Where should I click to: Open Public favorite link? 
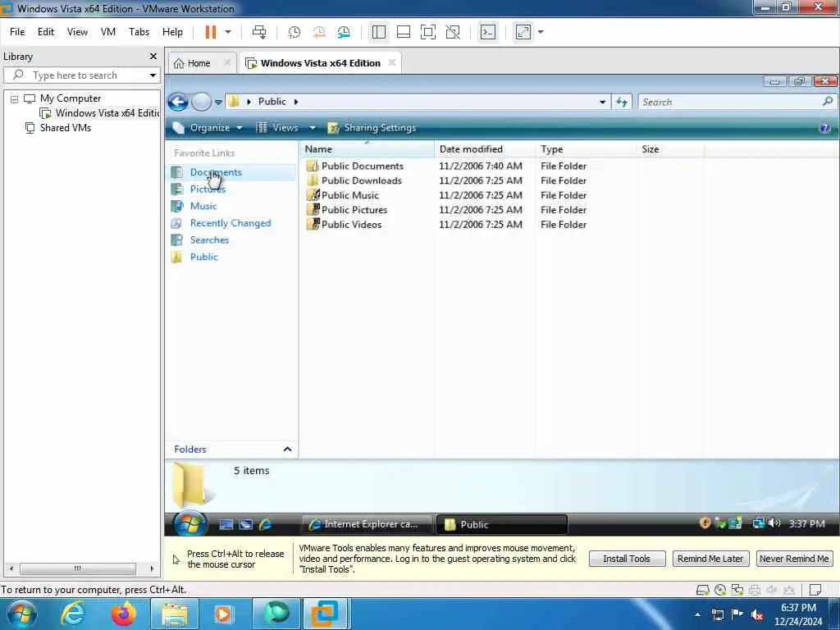click(x=204, y=257)
